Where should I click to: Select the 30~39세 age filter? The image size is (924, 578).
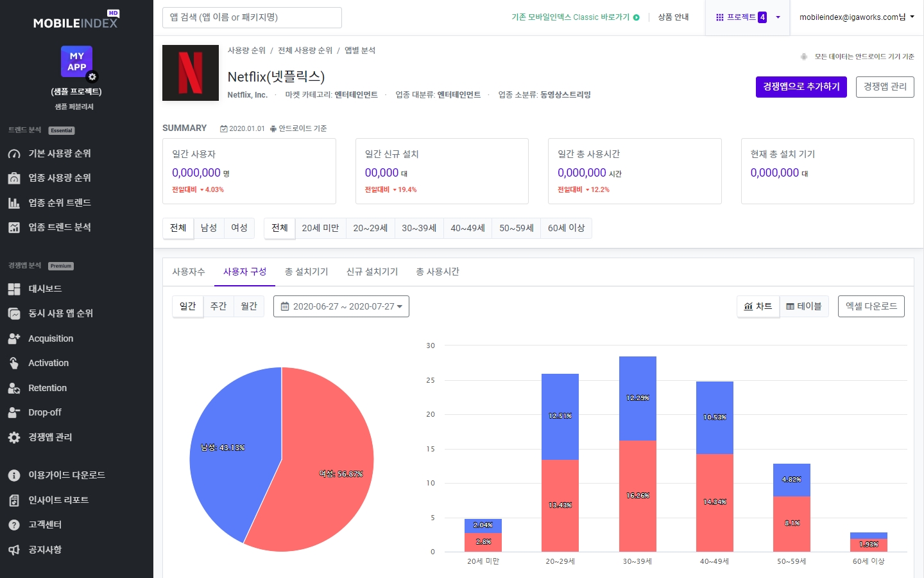(x=419, y=228)
